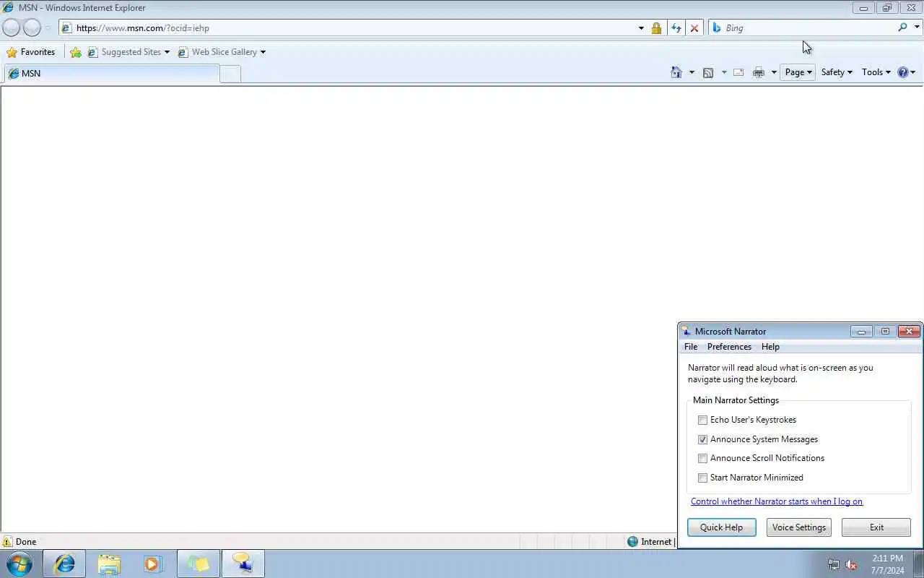This screenshot has height=578, width=924.
Task: Open the recent pages dropdown arrow
Action: coord(48,28)
